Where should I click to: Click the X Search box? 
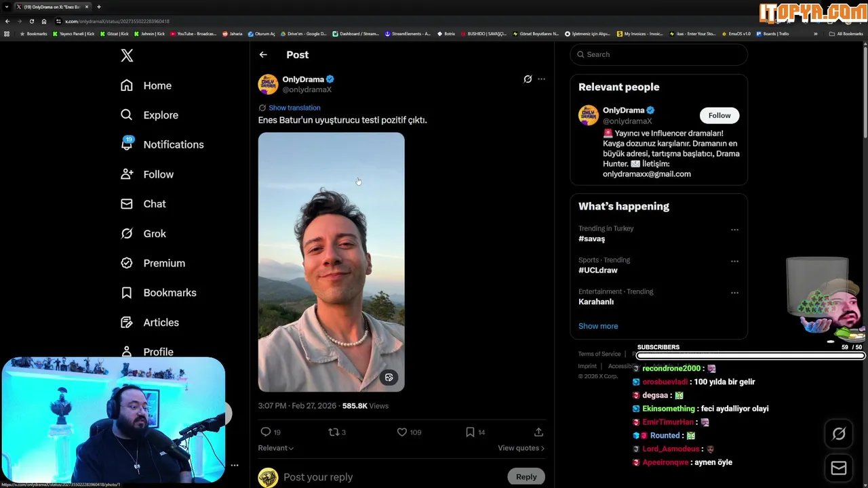(658, 54)
